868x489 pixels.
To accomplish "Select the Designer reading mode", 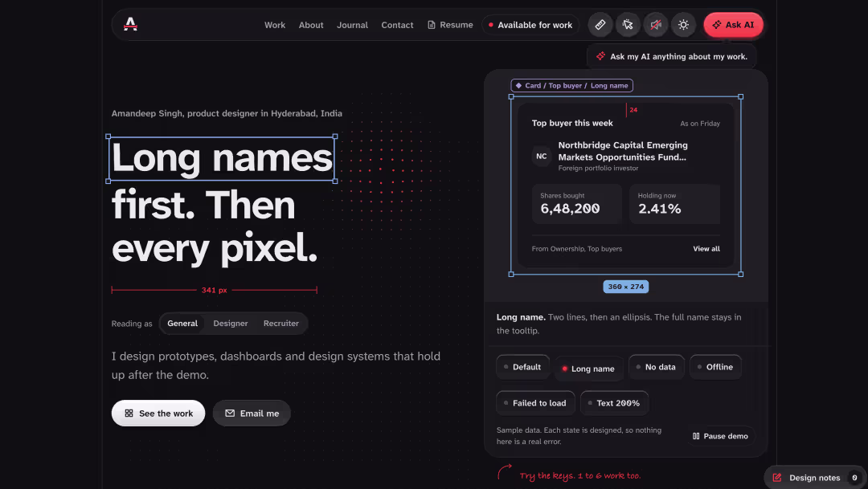I will click(x=231, y=323).
